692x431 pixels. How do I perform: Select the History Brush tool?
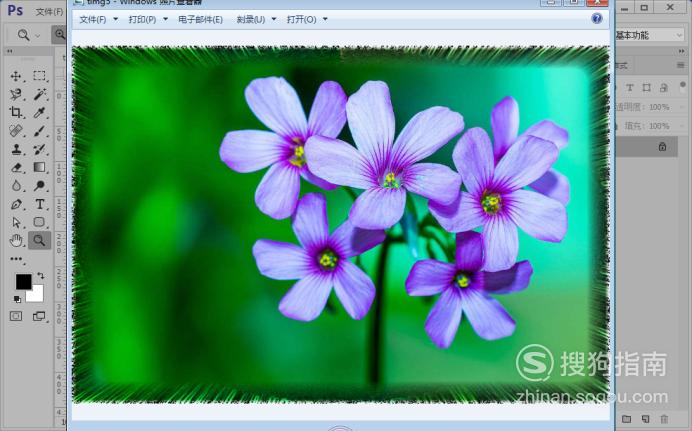[39, 149]
